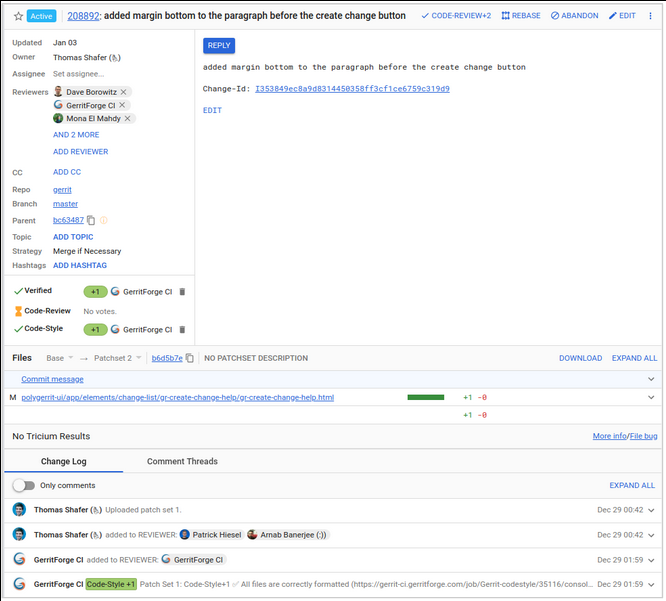Open parent commit bc63487 link
666x601 pixels.
tap(68, 220)
